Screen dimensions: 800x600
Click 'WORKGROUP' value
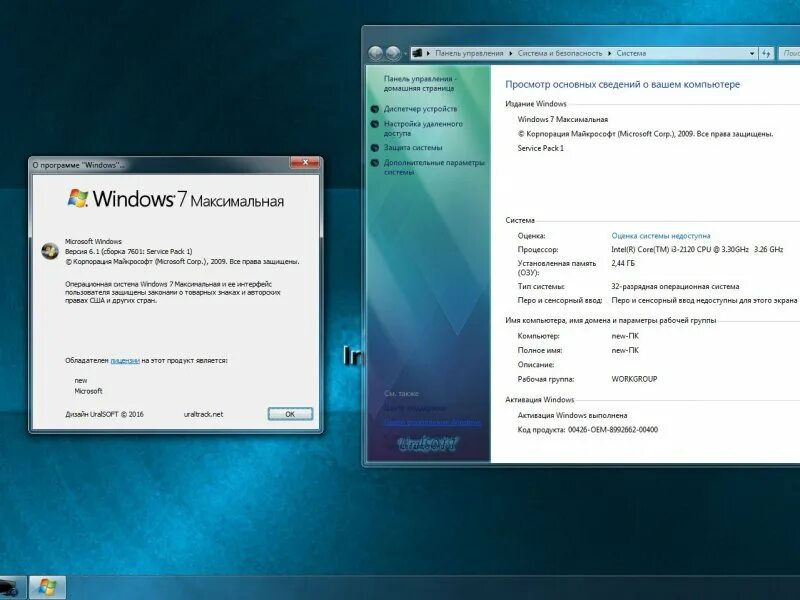point(634,379)
